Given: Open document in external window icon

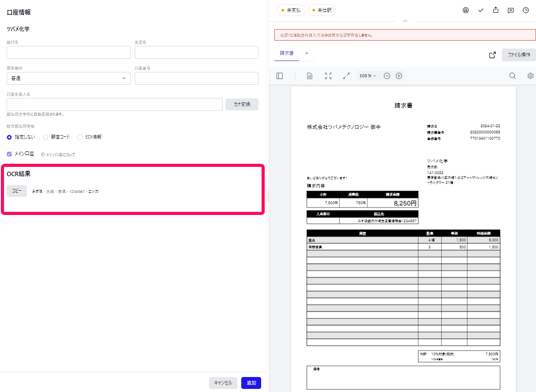Looking at the screenshot, I should (492, 55).
